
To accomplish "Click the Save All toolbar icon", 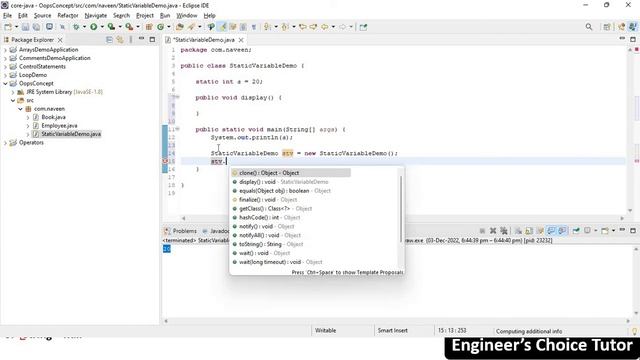I will (x=36, y=27).
